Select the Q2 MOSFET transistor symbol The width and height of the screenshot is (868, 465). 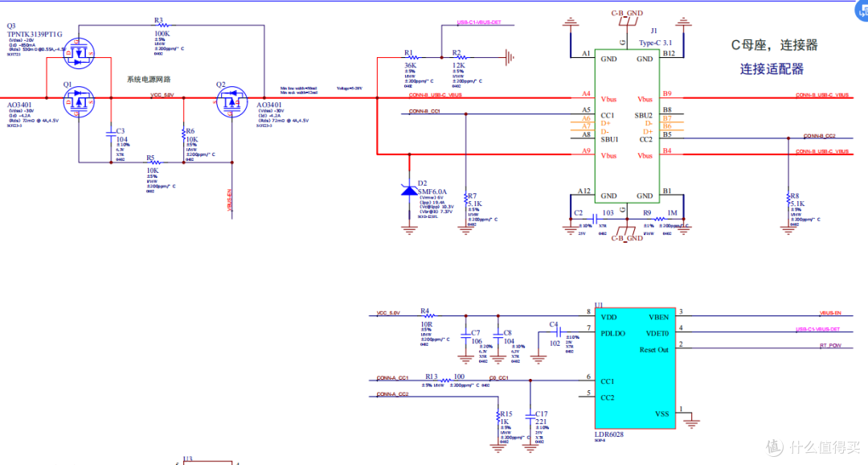click(231, 99)
